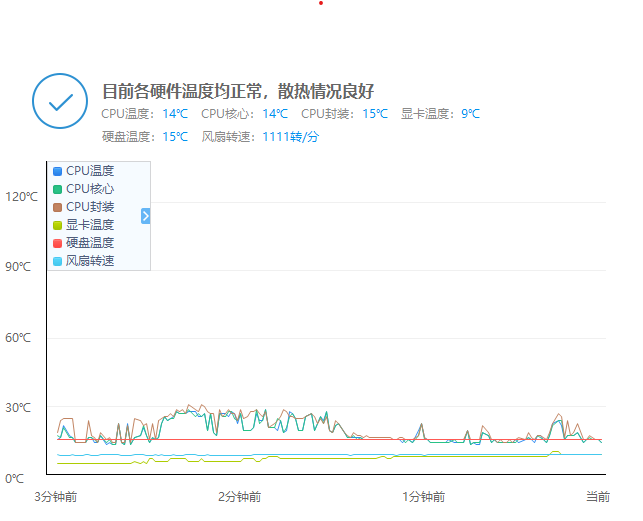The height and width of the screenshot is (521, 643).
Task: Click the 3分钟前 time axis label
Action: [56, 497]
